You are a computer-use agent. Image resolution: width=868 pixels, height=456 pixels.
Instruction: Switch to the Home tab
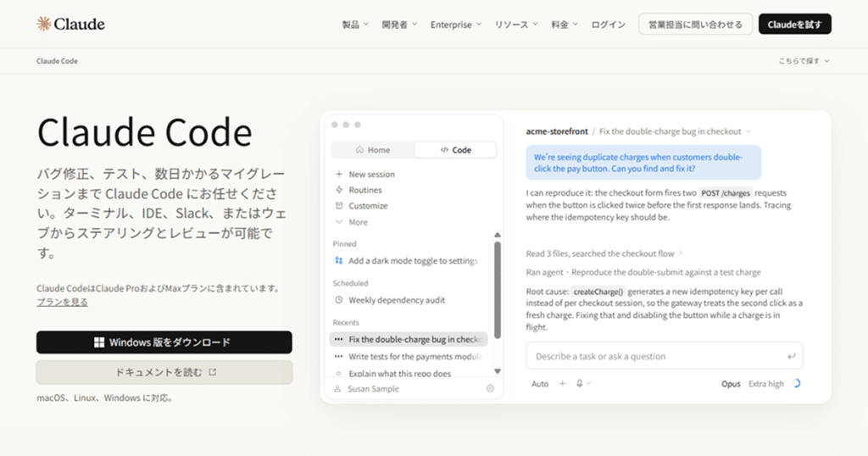pyautogui.click(x=373, y=150)
